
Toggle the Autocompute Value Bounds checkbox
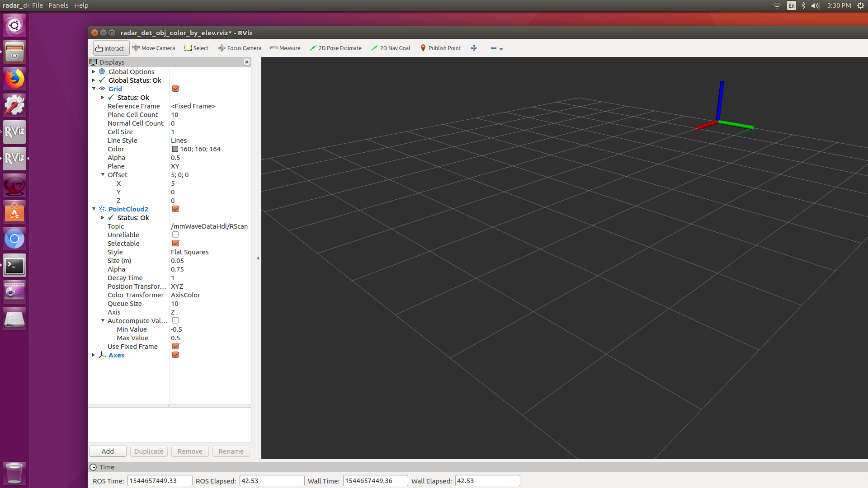click(x=175, y=321)
